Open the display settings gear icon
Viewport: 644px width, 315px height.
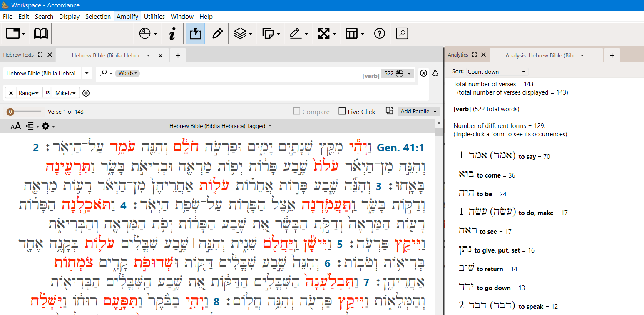(46, 126)
